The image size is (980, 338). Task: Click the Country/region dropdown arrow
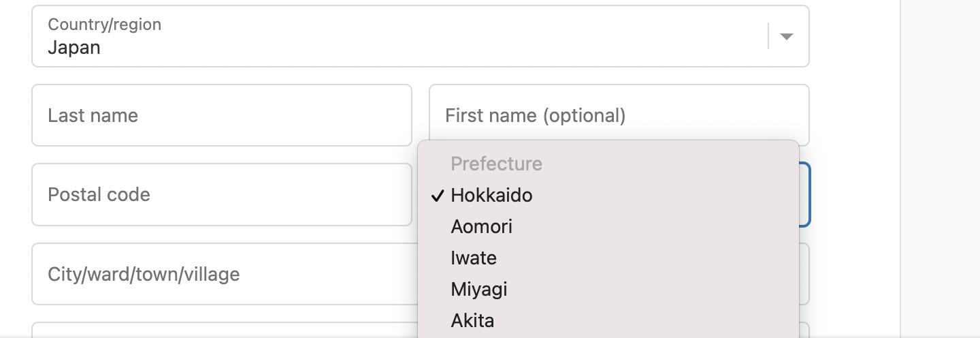coord(786,37)
